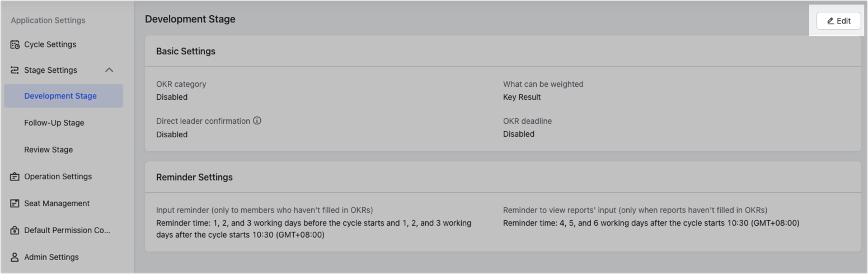Click the Stage Settings flow icon
This screenshot has width=868, height=274.
[x=15, y=70]
